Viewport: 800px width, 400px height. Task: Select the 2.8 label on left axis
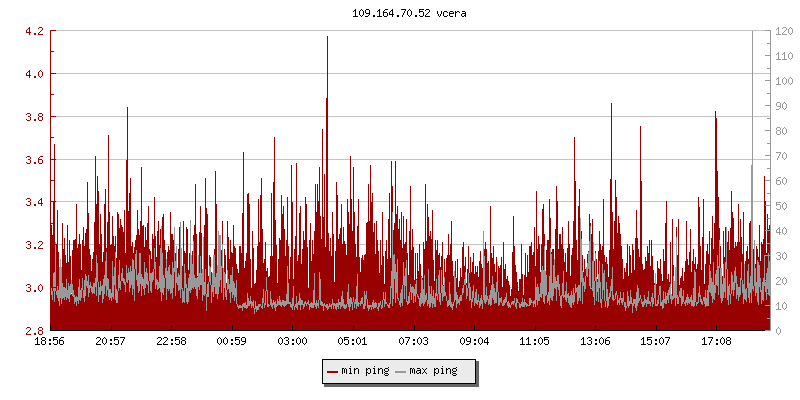34,331
